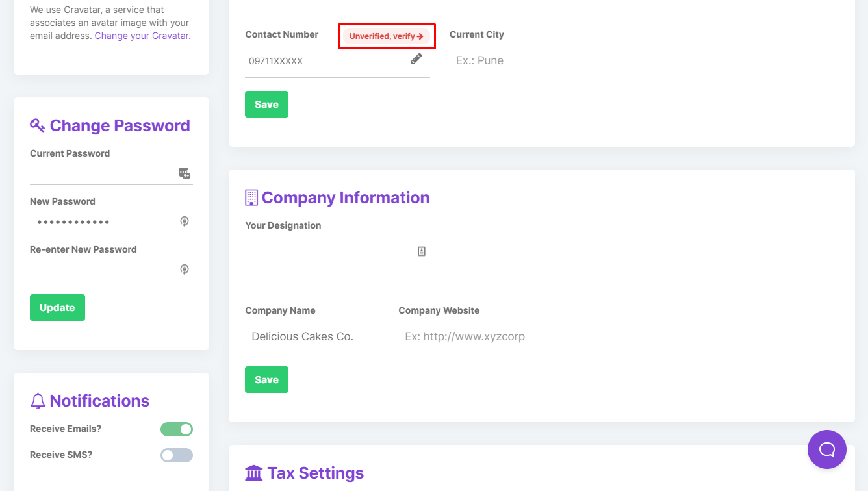The image size is (868, 491).
Task: Click the building icon beside Company Information
Action: [x=251, y=197]
